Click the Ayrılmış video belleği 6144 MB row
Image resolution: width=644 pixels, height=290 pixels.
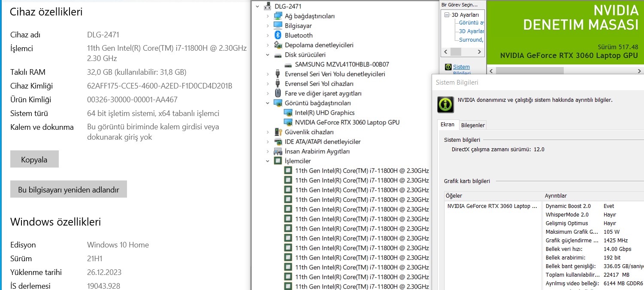tap(594, 283)
